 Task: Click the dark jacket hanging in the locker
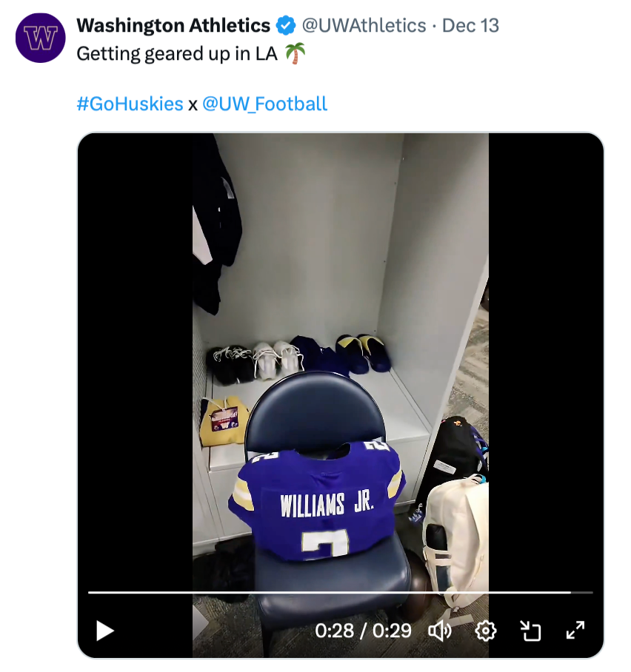point(216,222)
